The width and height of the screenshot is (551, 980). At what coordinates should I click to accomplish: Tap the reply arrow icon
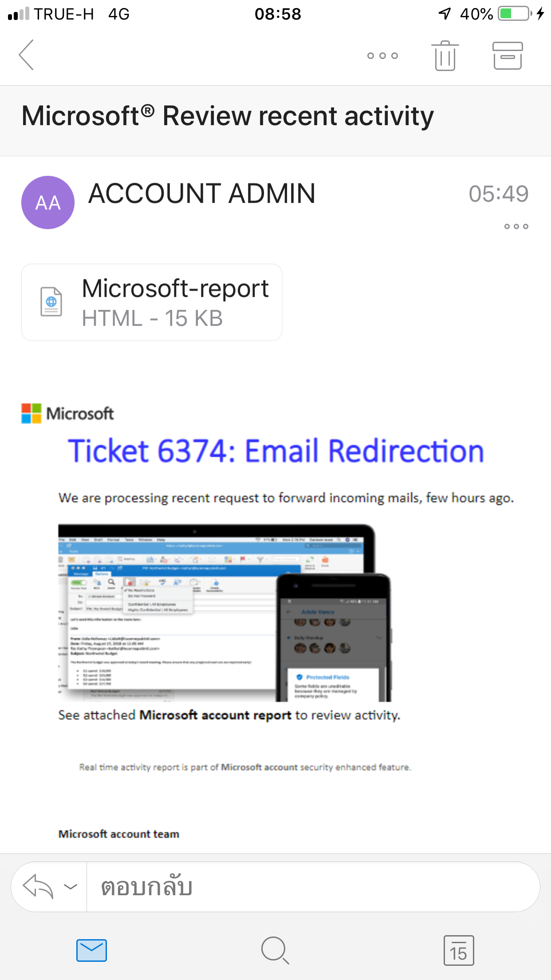(38, 886)
